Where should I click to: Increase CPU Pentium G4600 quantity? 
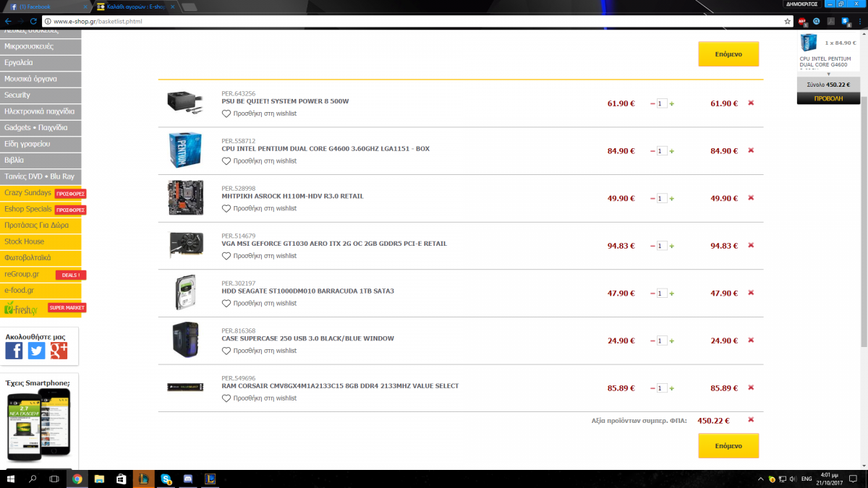[x=672, y=151]
